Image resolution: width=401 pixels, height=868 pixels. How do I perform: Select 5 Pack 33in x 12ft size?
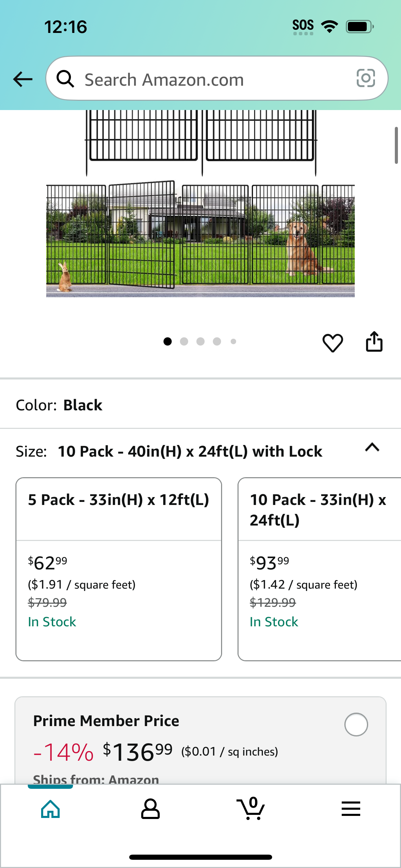[119, 569]
